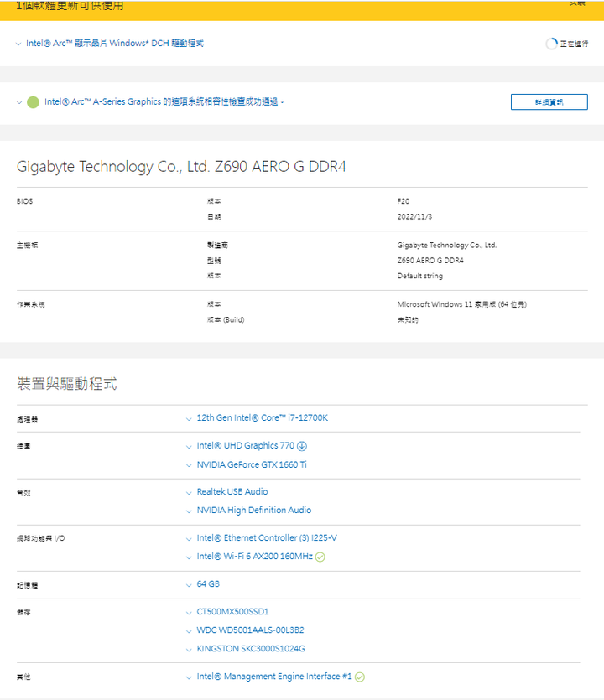Open Intel Management Engine Interface #1 link
Image resolution: width=604 pixels, height=700 pixels.
[274, 677]
